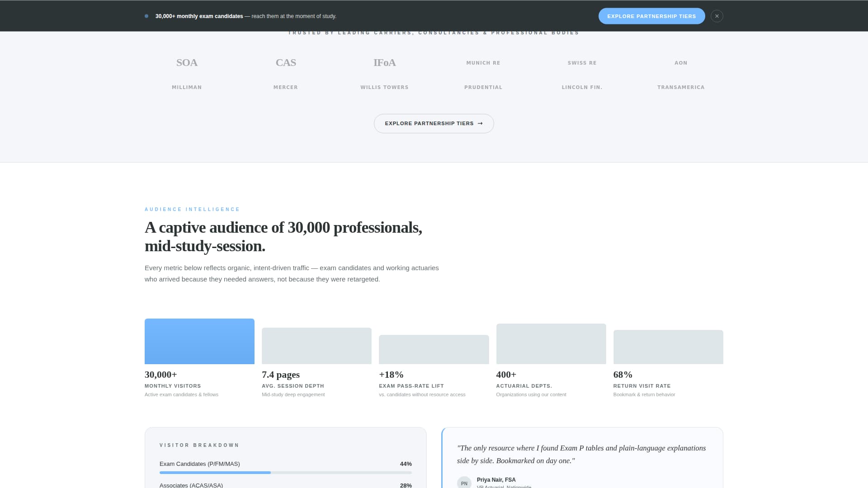Click the PN avatar next to Priya Nair

pos(464,483)
